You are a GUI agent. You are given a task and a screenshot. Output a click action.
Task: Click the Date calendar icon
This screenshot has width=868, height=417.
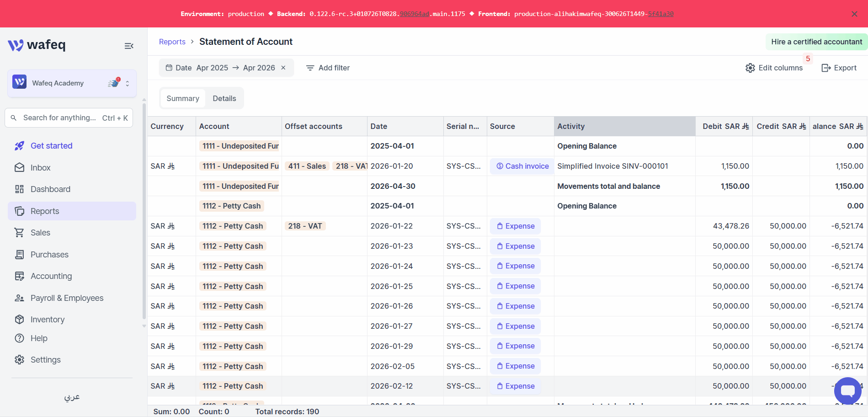click(x=169, y=68)
